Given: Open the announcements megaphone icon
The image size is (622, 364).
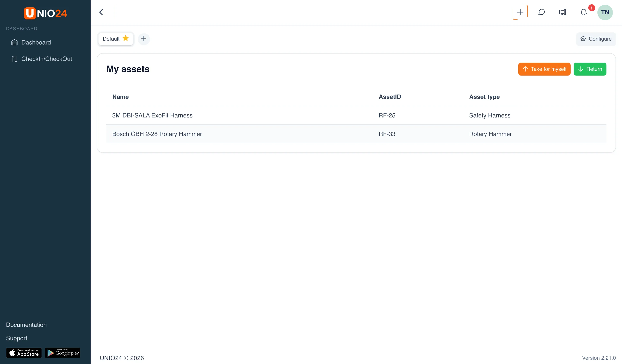Looking at the screenshot, I should tap(563, 12).
